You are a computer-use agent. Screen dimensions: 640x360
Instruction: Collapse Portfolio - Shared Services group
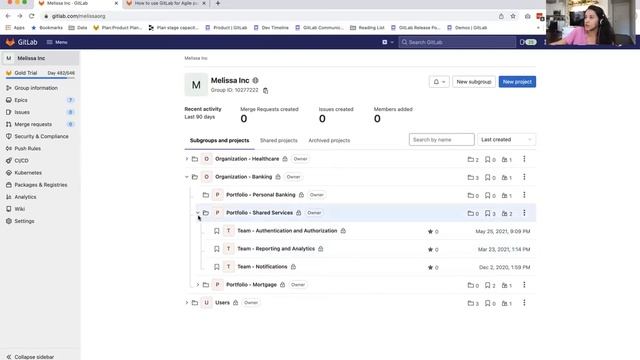[x=198, y=213]
